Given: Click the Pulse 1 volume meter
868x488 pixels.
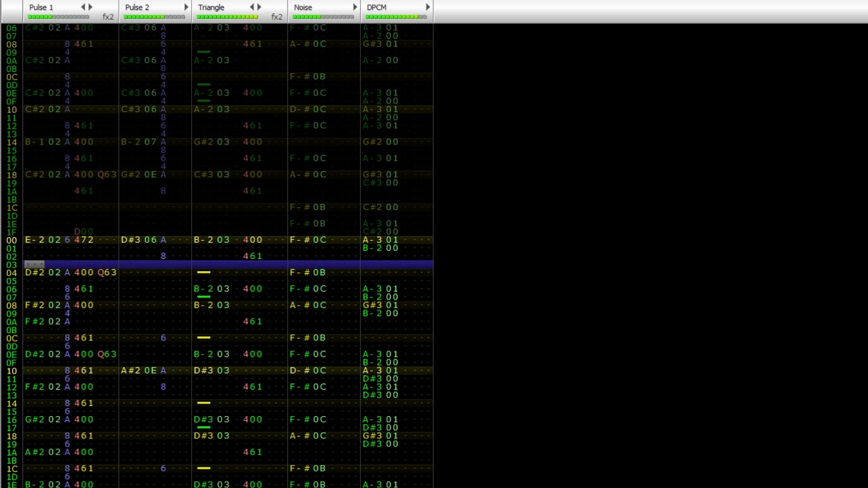Looking at the screenshot, I should coord(58,17).
